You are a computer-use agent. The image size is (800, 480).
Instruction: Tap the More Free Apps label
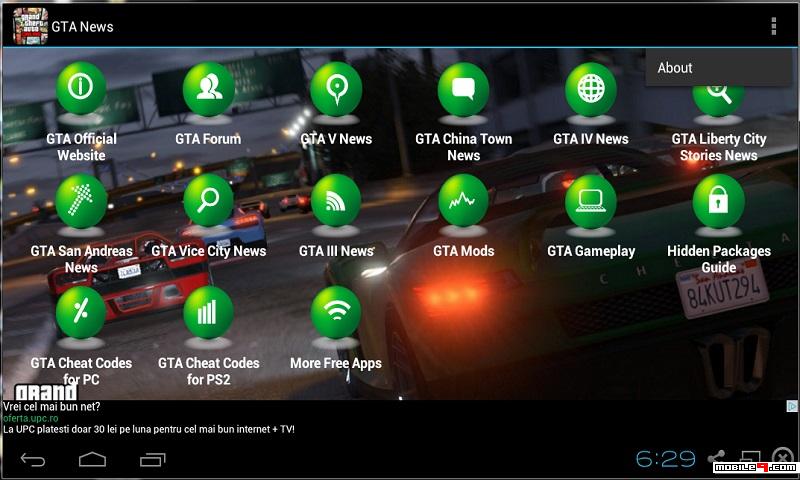pyautogui.click(x=336, y=363)
